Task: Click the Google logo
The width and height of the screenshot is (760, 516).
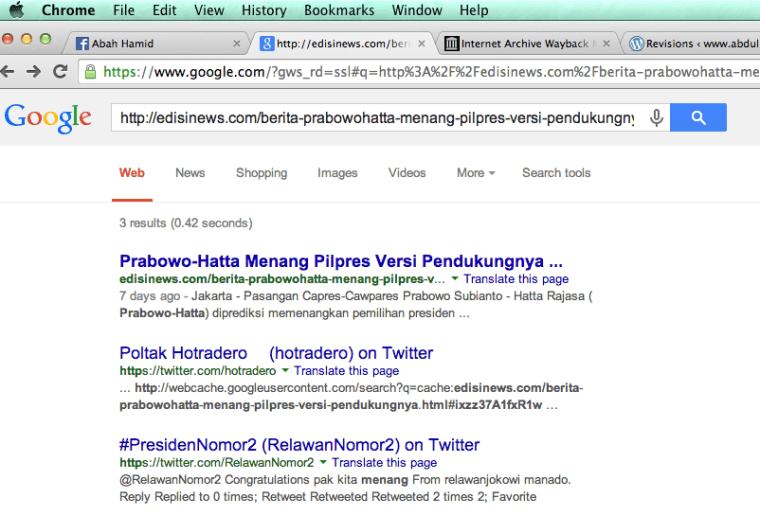Action: (48, 118)
